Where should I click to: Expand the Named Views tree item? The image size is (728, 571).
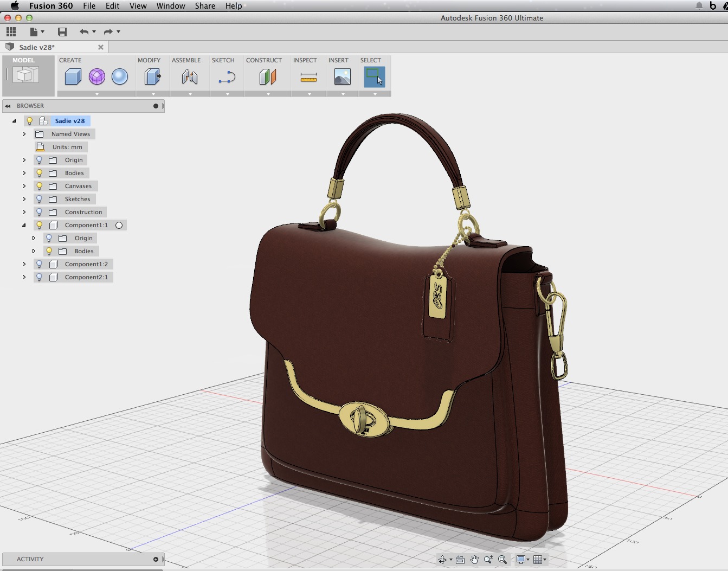coord(24,134)
